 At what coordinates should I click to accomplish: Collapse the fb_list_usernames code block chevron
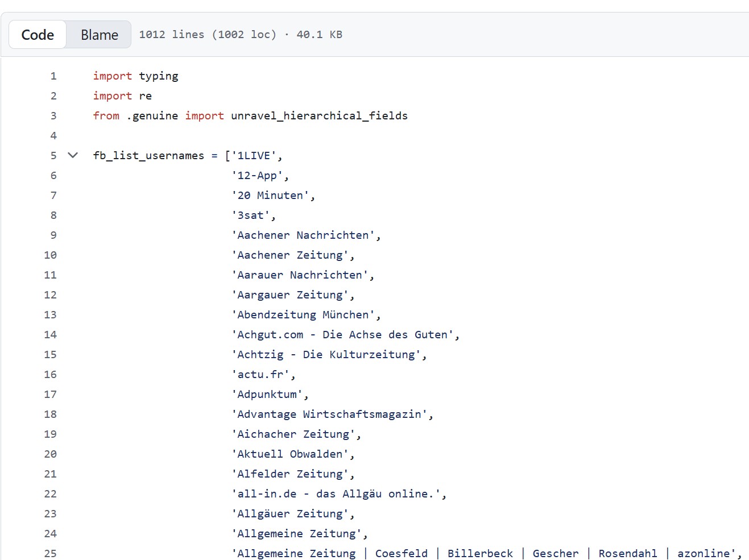pos(73,155)
